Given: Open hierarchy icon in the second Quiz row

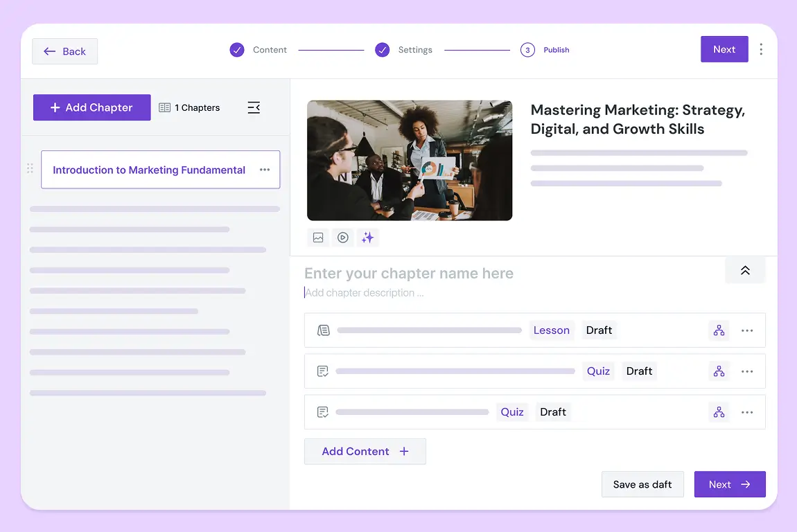Looking at the screenshot, I should point(719,412).
